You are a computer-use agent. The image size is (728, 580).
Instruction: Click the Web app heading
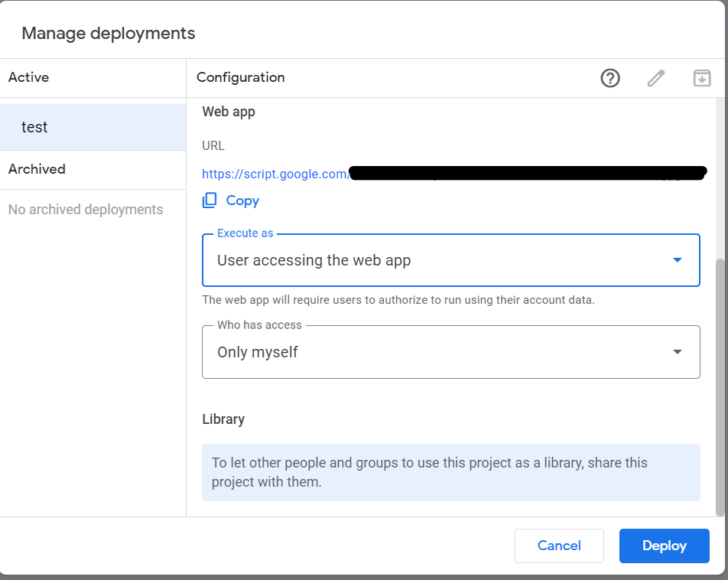(229, 112)
